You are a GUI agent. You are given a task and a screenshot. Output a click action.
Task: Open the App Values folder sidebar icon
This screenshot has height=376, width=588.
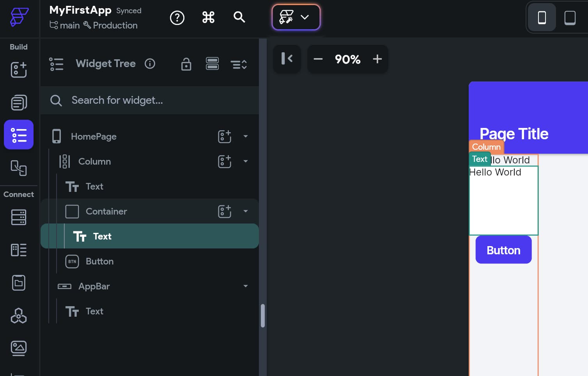pyautogui.click(x=19, y=283)
